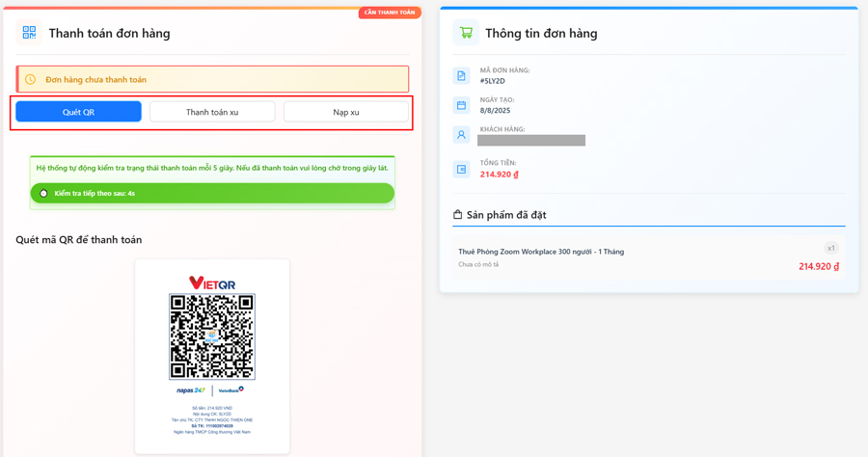Click the VietinBank logo under the QR code
Image resolution: width=868 pixels, height=457 pixels.
pyautogui.click(x=231, y=390)
